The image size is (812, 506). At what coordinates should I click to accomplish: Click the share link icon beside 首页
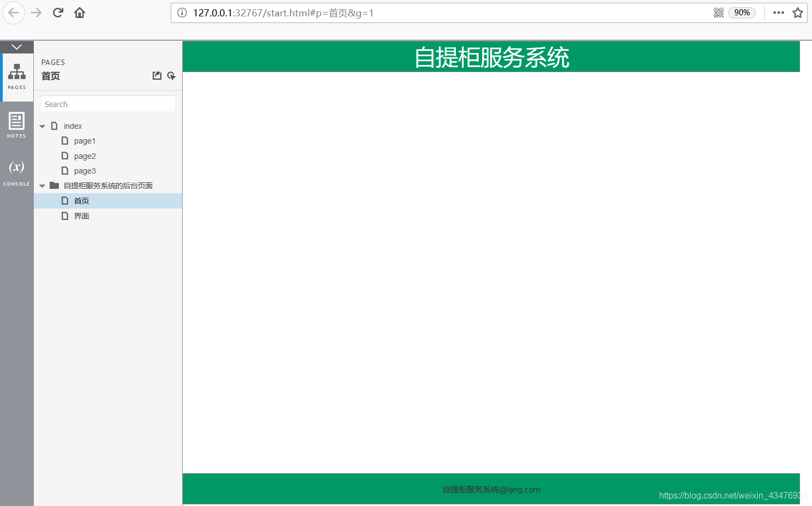[171, 76]
